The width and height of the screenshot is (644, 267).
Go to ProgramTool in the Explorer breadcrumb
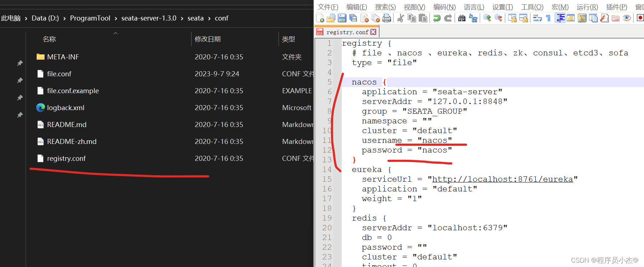90,18
